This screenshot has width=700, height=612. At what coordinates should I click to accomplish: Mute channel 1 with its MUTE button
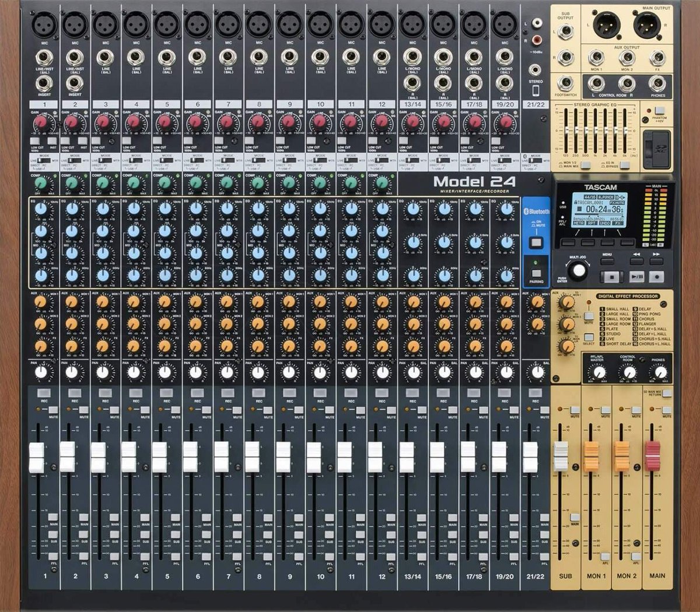(53, 410)
